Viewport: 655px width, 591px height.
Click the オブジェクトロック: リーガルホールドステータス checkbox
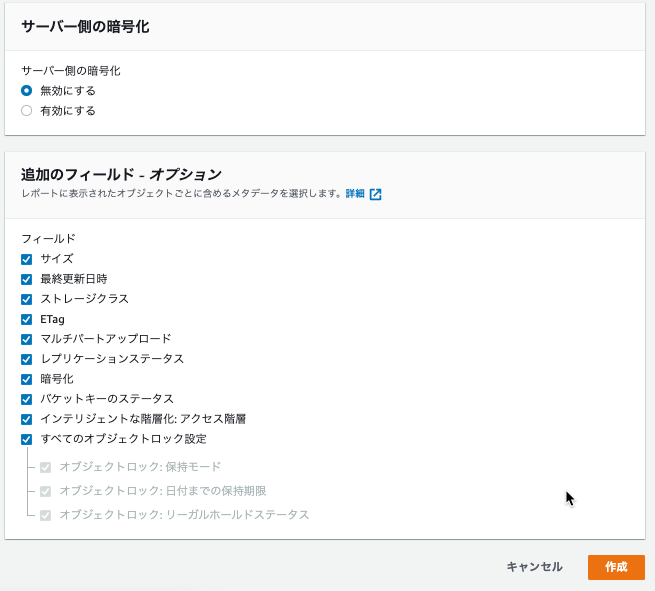[46, 515]
